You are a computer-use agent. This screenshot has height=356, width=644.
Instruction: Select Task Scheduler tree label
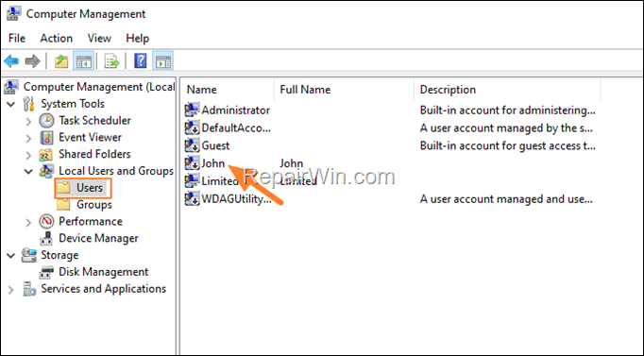point(94,120)
